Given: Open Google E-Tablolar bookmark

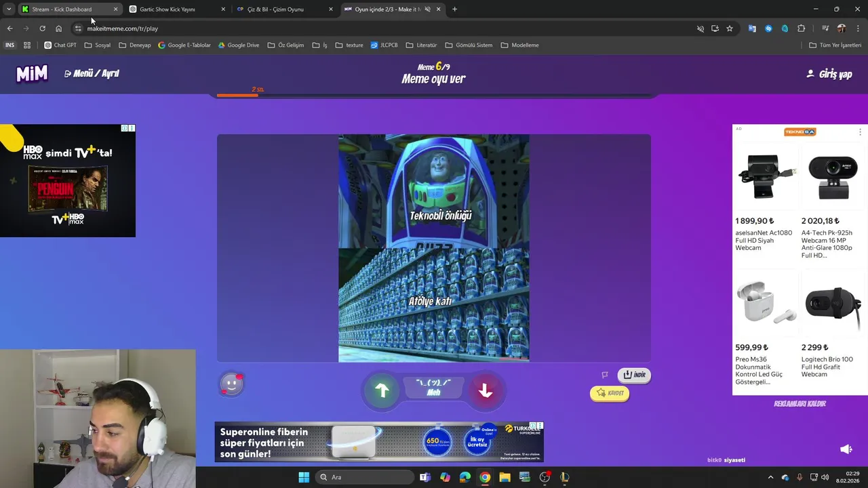Looking at the screenshot, I should point(184,45).
